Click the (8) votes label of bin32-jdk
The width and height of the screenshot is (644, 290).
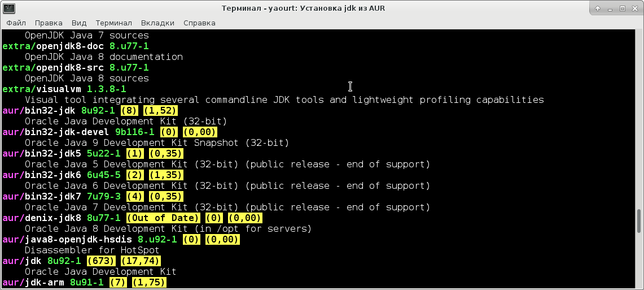click(129, 110)
